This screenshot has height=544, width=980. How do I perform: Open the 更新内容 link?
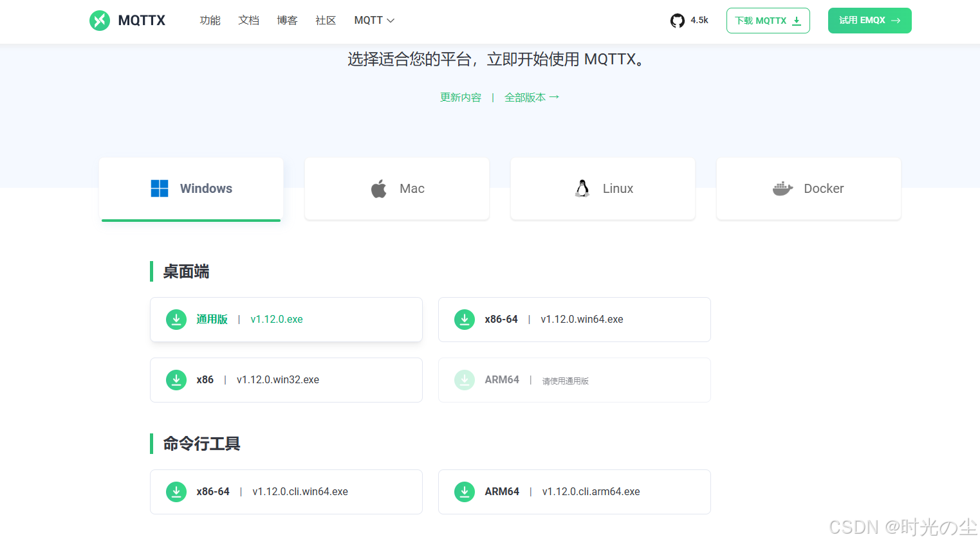(460, 97)
